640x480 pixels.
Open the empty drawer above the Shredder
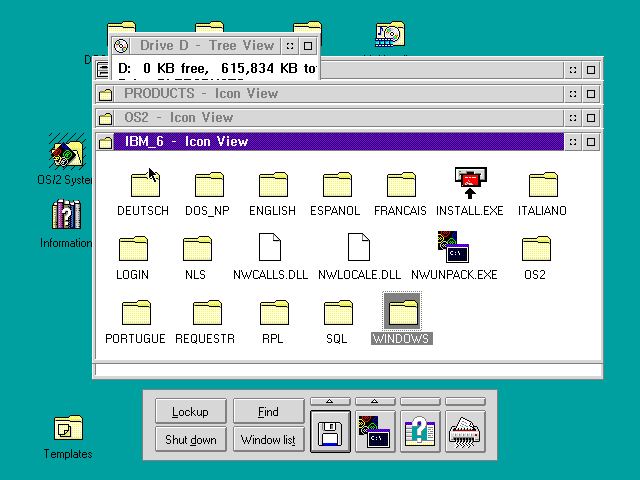pyautogui.click(x=465, y=401)
